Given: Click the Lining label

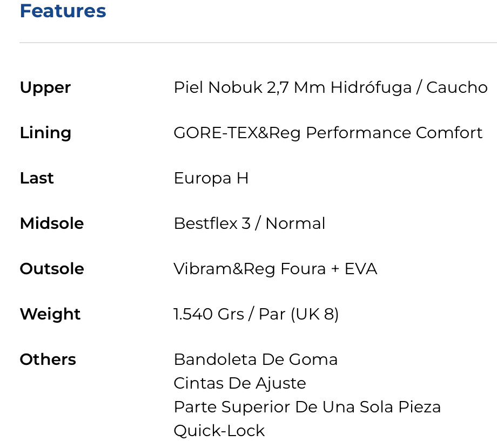Looking at the screenshot, I should (45, 133).
